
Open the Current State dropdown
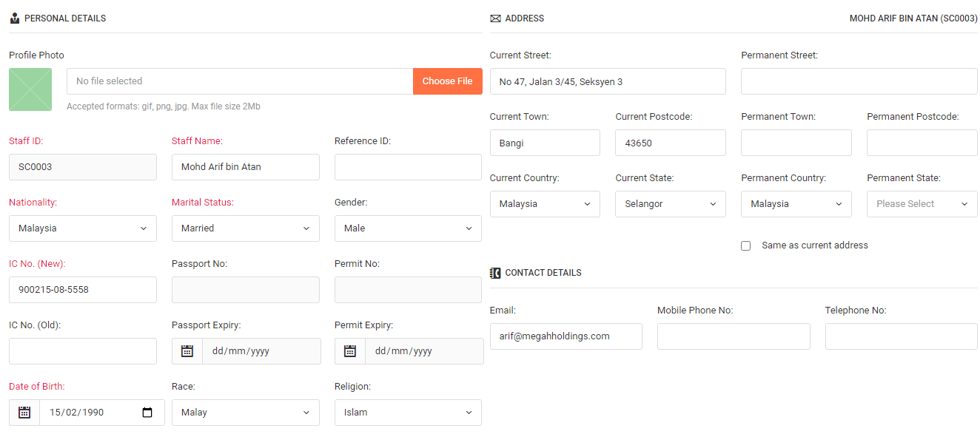(x=670, y=203)
